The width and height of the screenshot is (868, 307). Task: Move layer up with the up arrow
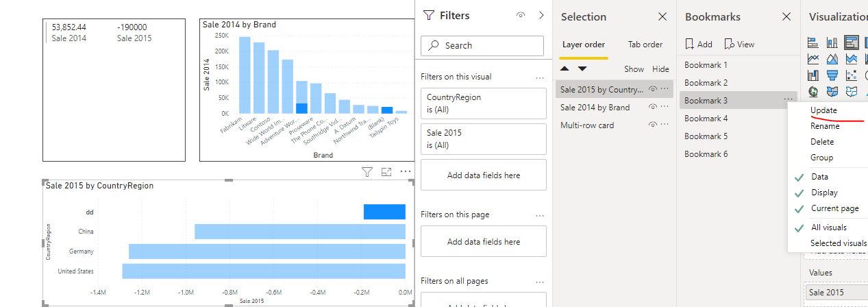(565, 69)
